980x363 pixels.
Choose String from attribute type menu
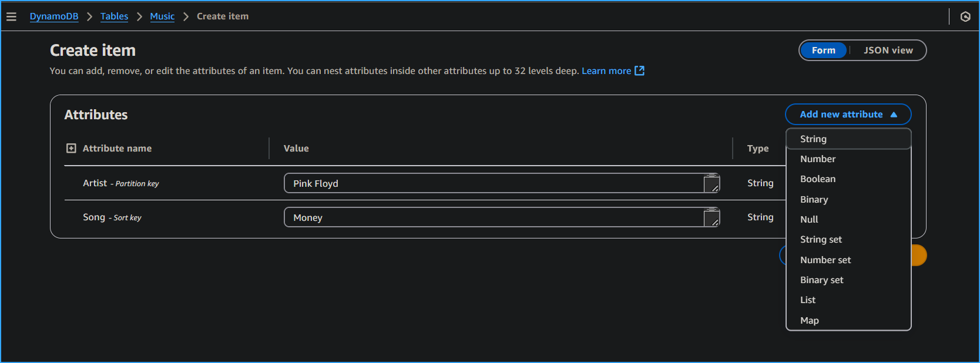click(848, 139)
